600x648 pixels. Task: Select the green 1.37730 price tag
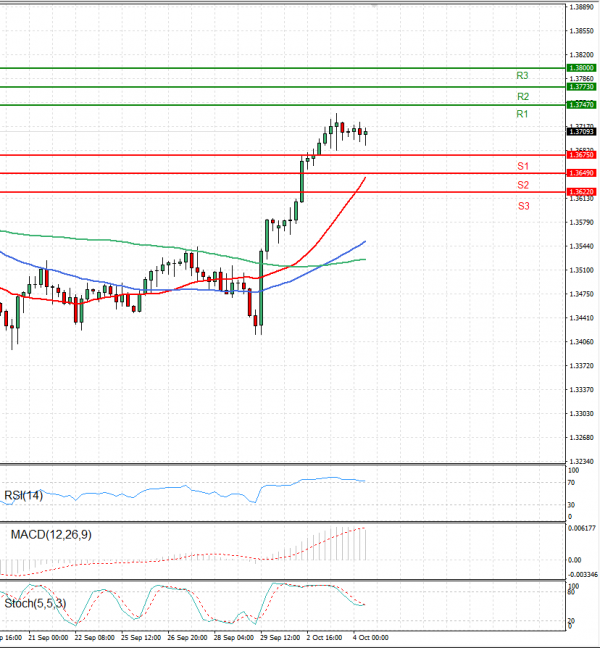click(x=581, y=87)
